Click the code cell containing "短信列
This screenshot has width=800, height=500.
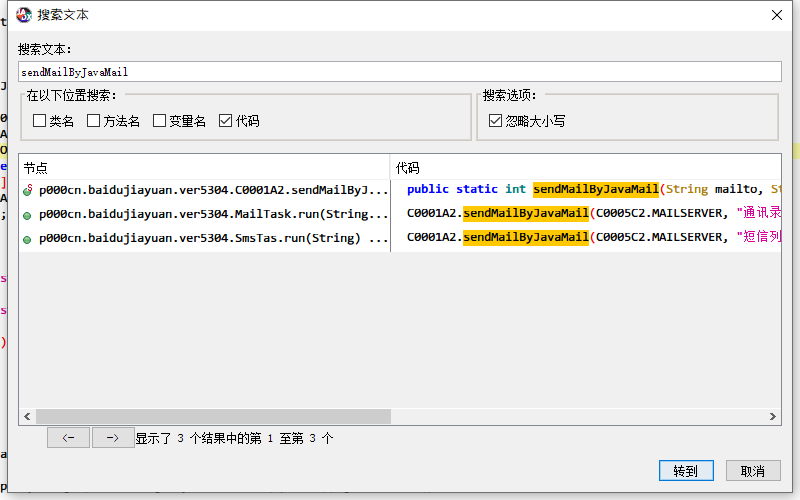(586, 237)
